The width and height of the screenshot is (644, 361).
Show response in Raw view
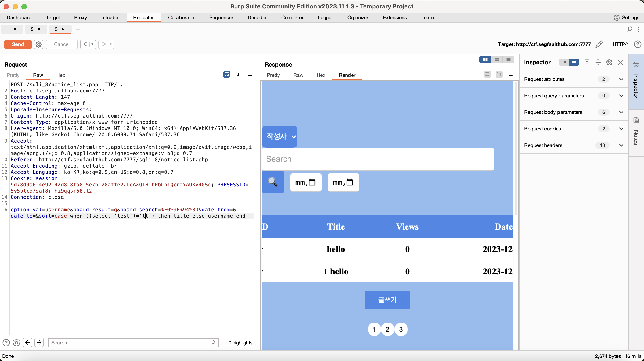click(x=298, y=75)
